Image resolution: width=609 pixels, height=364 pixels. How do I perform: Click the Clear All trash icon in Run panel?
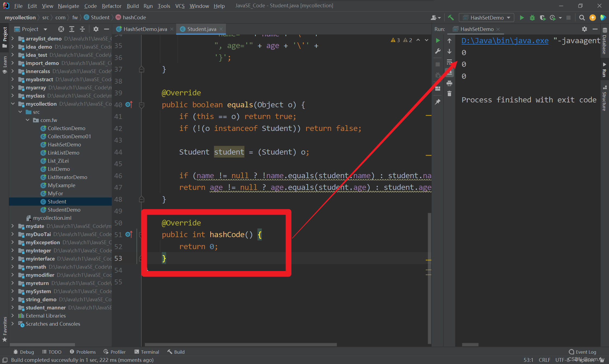click(449, 94)
